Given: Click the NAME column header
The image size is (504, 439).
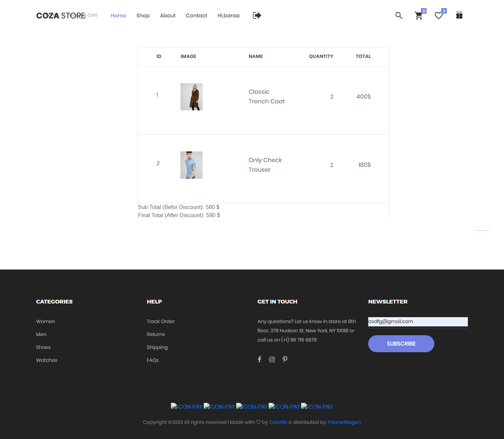Looking at the screenshot, I should coord(256,56).
